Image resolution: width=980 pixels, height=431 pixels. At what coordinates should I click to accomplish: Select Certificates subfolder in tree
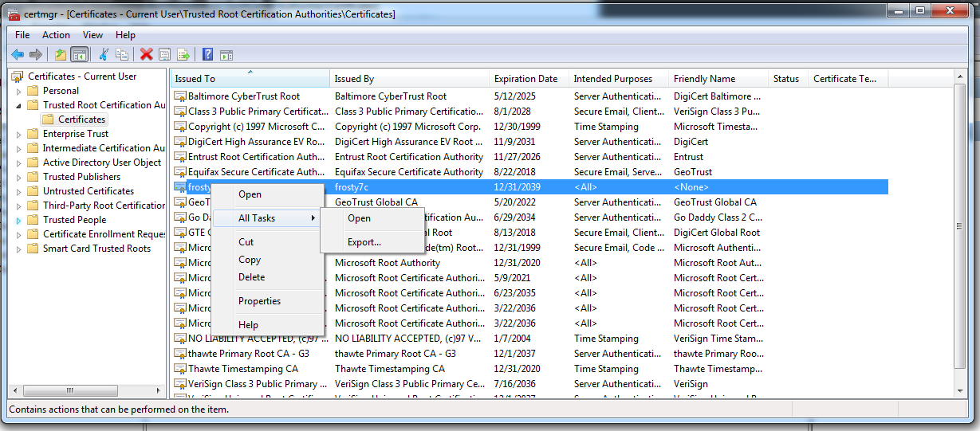[81, 120]
